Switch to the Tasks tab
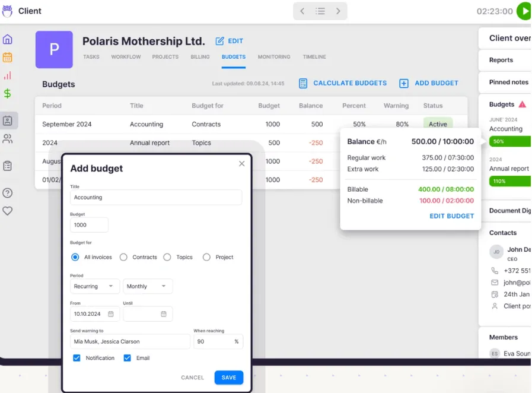 coord(91,57)
